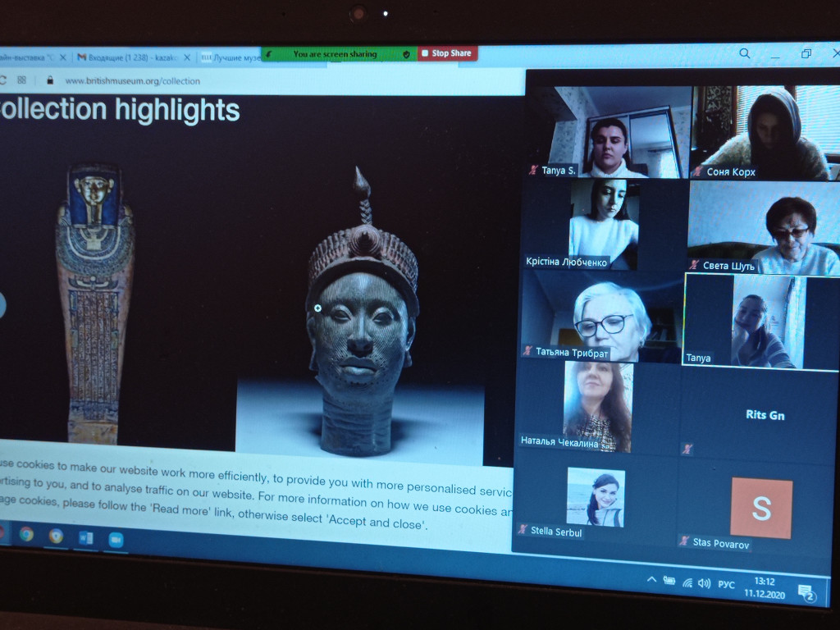Click muted mic icon beside Stella Serbul
This screenshot has height=630, width=840.
click(x=523, y=530)
